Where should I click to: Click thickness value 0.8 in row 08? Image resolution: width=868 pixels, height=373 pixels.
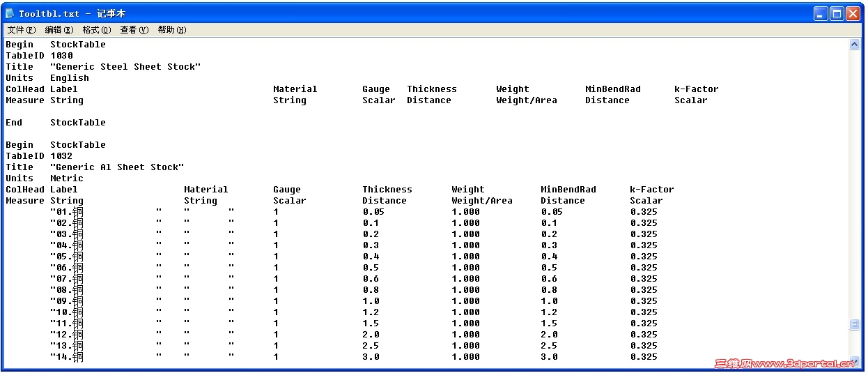point(371,290)
